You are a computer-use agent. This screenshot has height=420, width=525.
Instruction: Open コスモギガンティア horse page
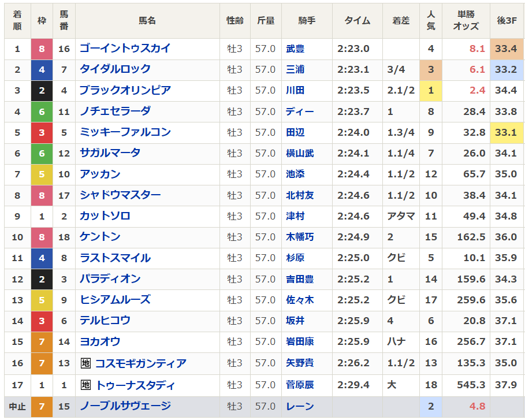141,363
